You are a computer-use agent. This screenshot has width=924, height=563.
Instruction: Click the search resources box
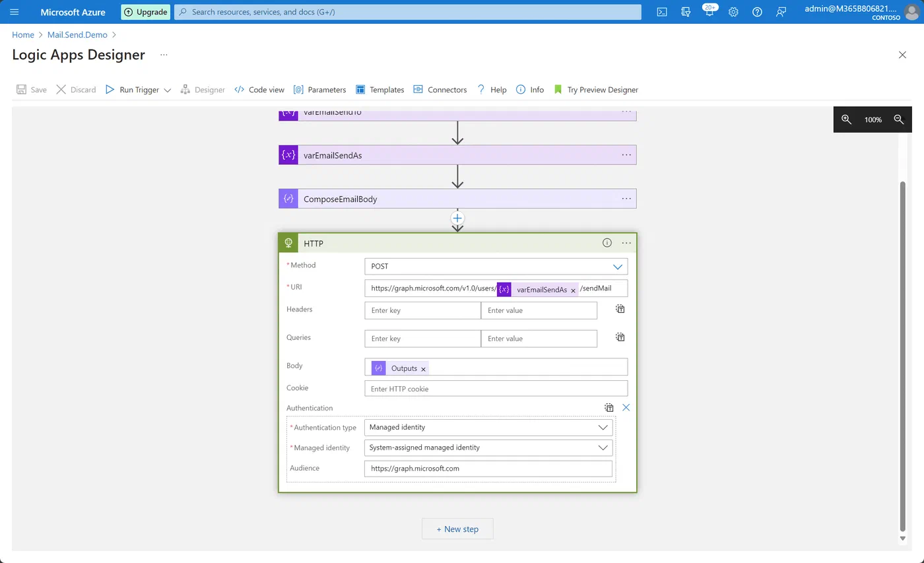(407, 12)
